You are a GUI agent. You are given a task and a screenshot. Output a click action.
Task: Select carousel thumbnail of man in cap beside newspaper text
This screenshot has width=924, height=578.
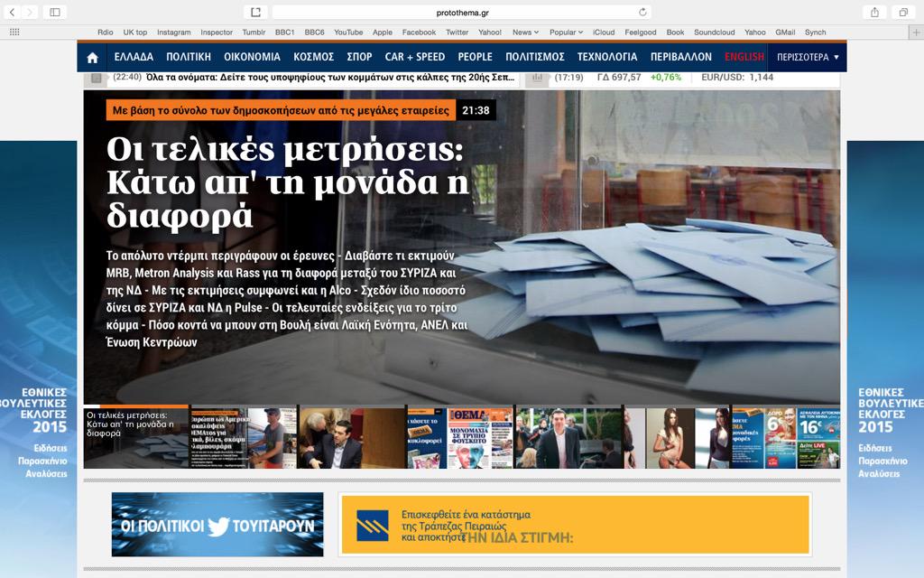click(x=244, y=436)
